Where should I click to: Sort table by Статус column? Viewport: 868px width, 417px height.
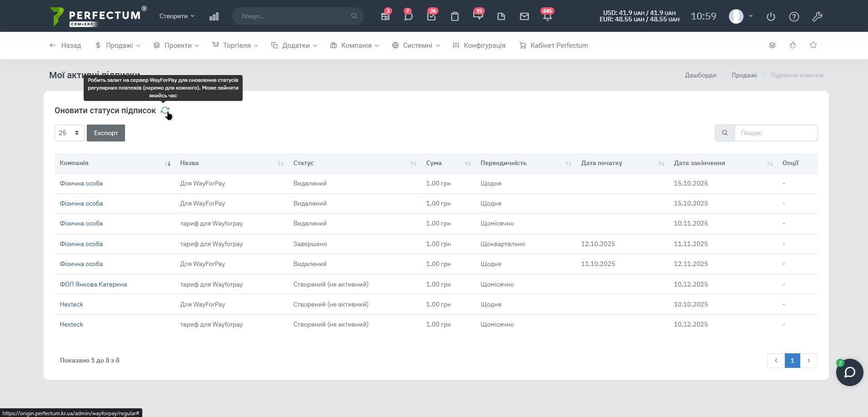point(413,163)
